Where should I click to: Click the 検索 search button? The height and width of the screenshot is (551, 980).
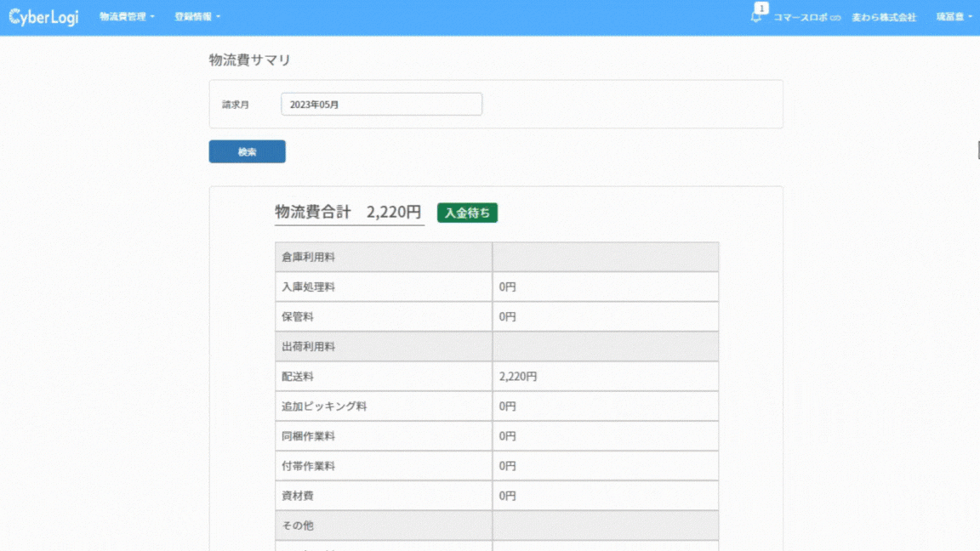tap(247, 152)
